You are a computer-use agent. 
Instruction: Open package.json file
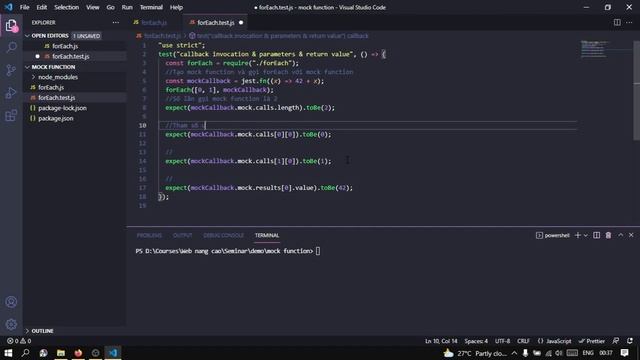pos(75,118)
